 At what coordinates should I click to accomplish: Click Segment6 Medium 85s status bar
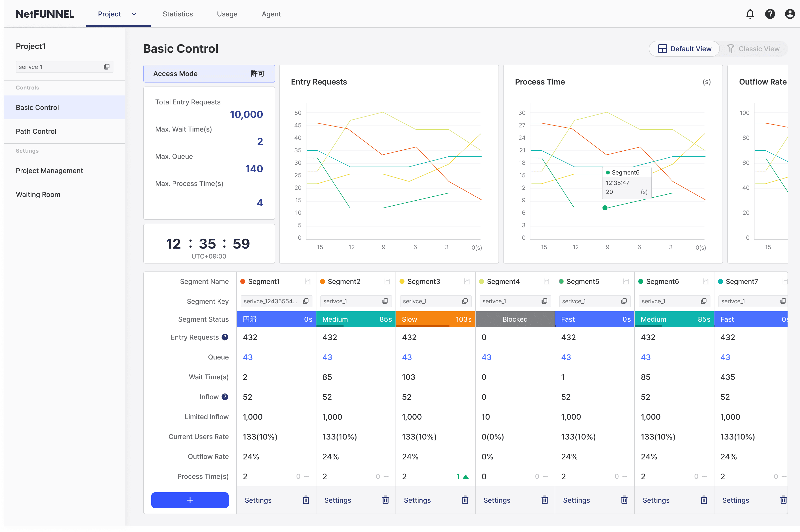(x=674, y=319)
